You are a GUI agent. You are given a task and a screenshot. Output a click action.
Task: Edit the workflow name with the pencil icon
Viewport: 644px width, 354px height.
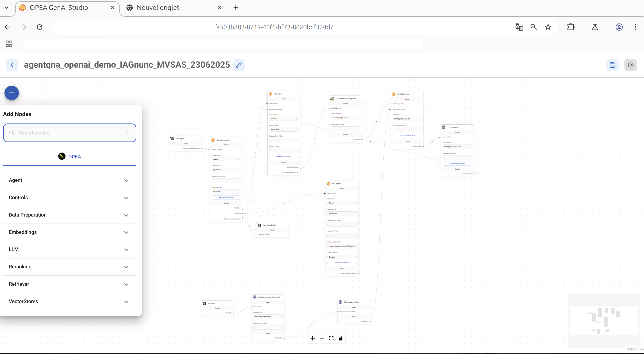[x=239, y=65]
